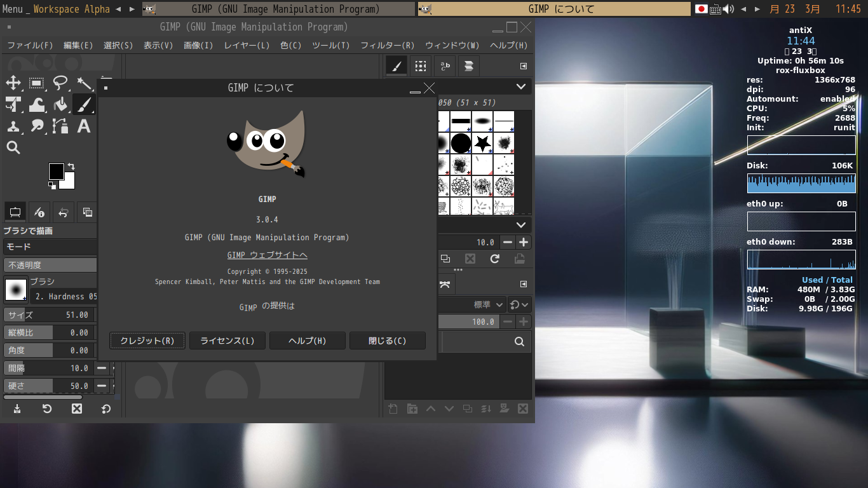Select the star-shaped brush thumbnail

482,143
